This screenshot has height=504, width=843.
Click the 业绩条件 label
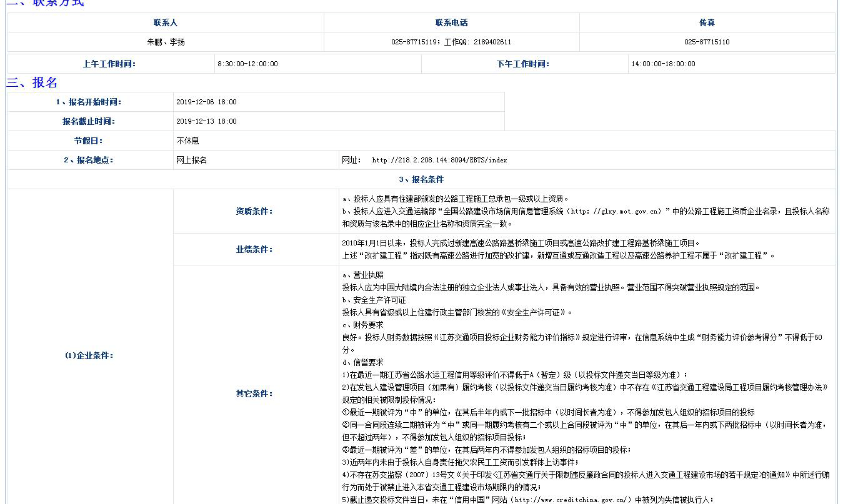pos(254,249)
